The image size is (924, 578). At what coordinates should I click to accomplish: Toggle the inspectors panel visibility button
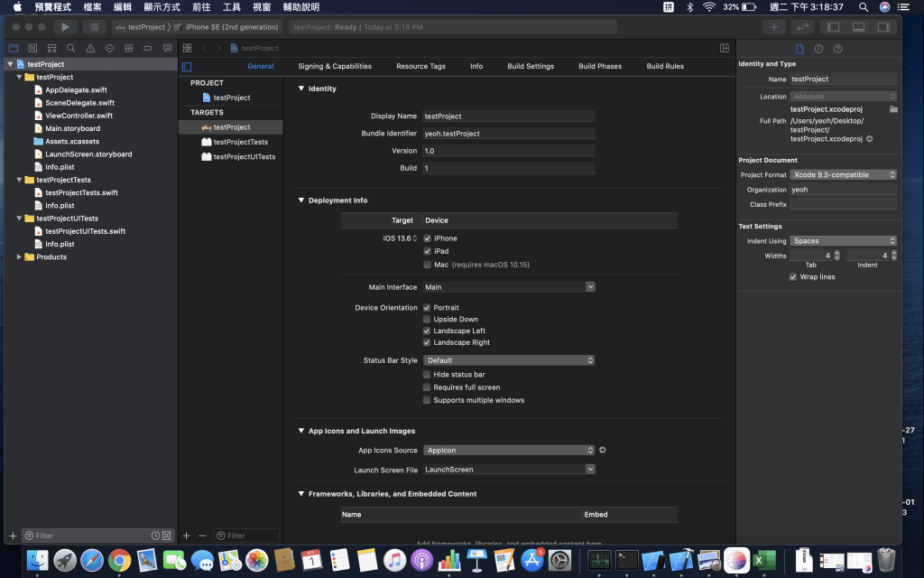884,26
